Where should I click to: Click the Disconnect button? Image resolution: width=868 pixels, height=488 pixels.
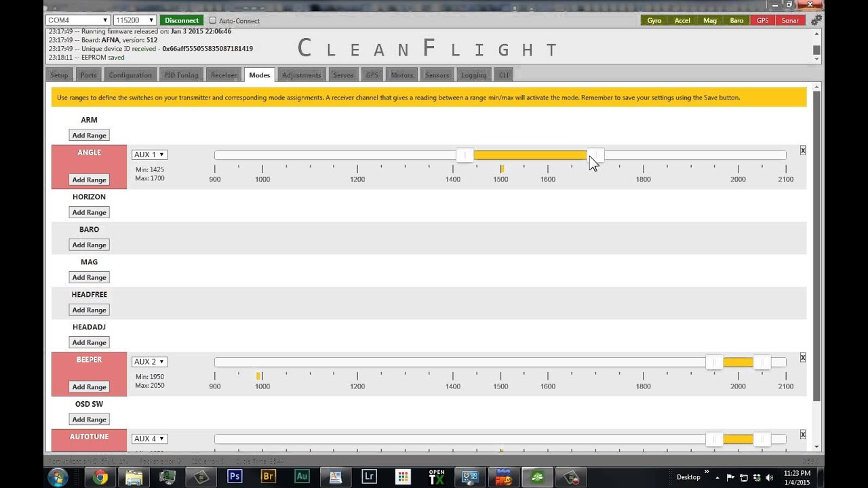coord(182,20)
